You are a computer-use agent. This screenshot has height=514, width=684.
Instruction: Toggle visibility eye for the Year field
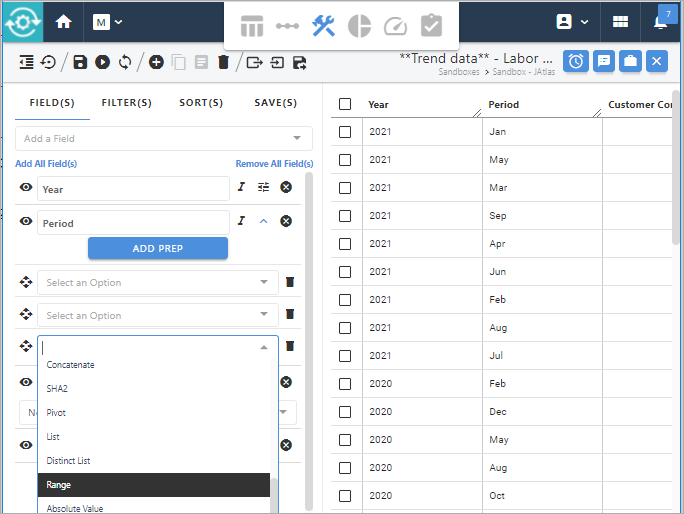[26, 188]
